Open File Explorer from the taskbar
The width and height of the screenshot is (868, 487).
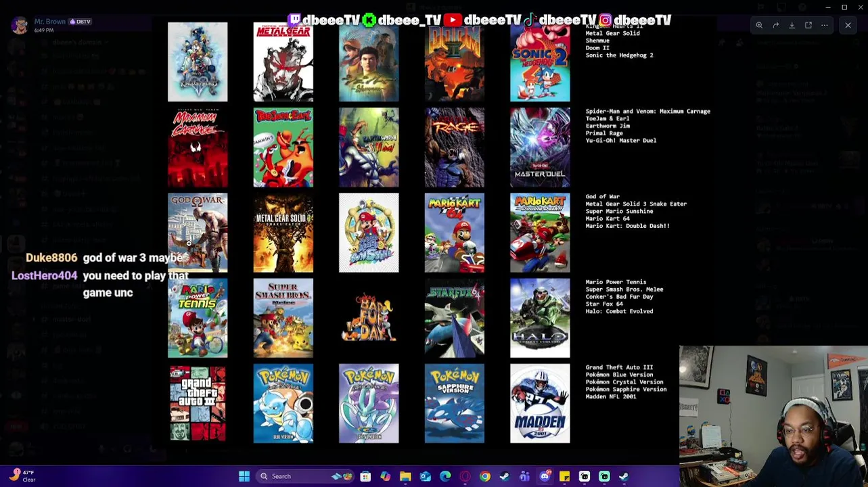coord(405,476)
